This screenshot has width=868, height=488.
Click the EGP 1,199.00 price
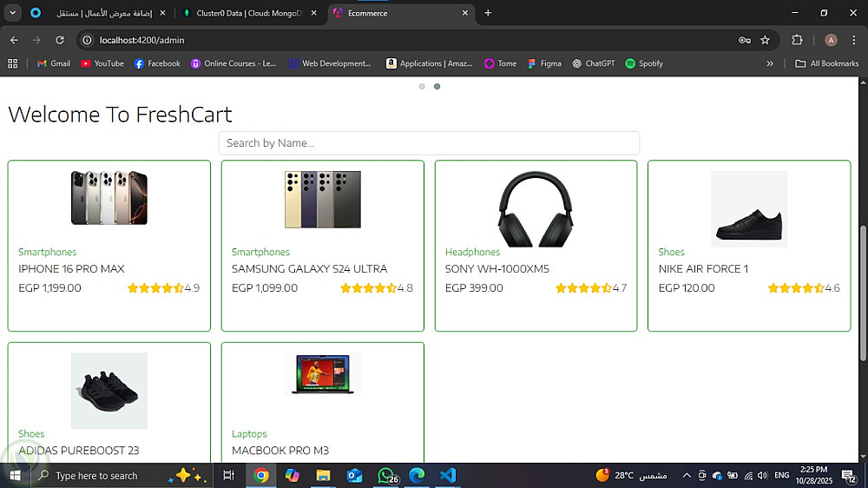tap(49, 288)
